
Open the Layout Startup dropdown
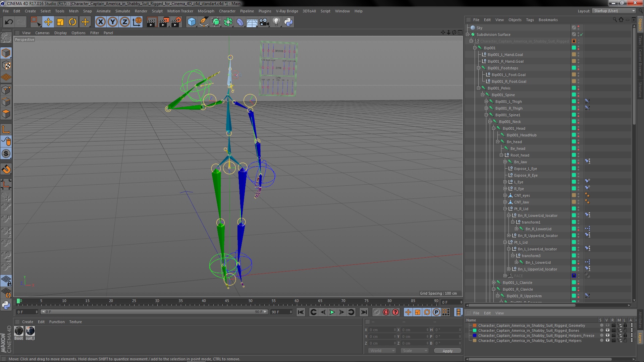[x=614, y=11]
